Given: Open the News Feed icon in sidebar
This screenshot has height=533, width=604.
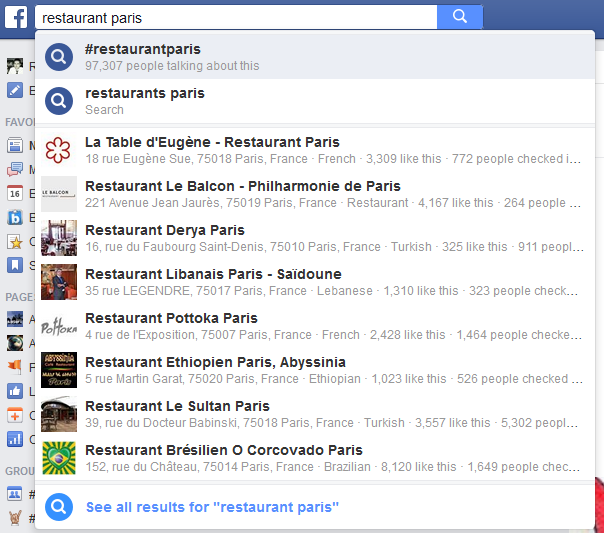Looking at the screenshot, I should 15,146.
